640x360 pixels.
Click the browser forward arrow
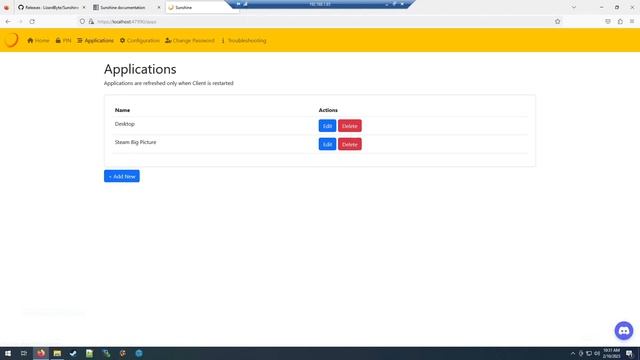(x=20, y=22)
